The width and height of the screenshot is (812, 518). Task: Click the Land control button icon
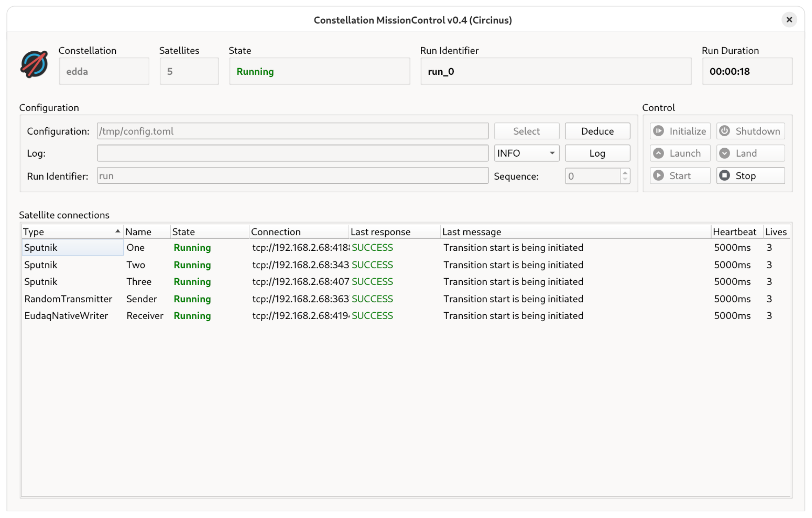coord(725,153)
